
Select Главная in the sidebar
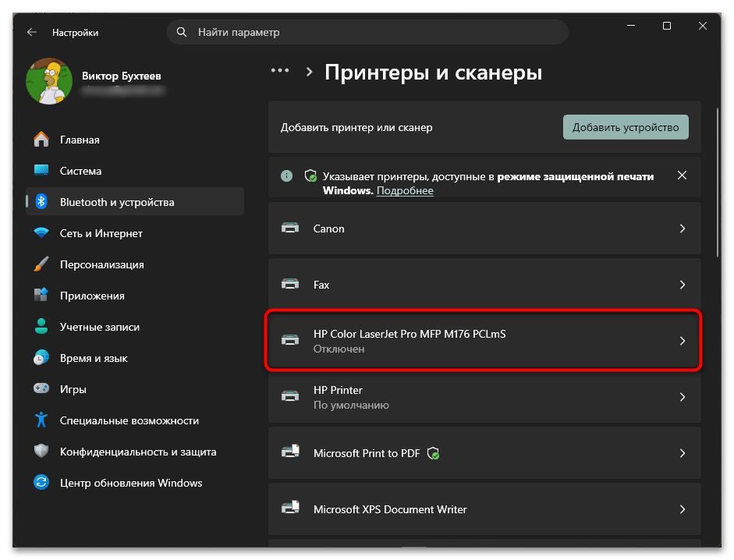[135, 140]
